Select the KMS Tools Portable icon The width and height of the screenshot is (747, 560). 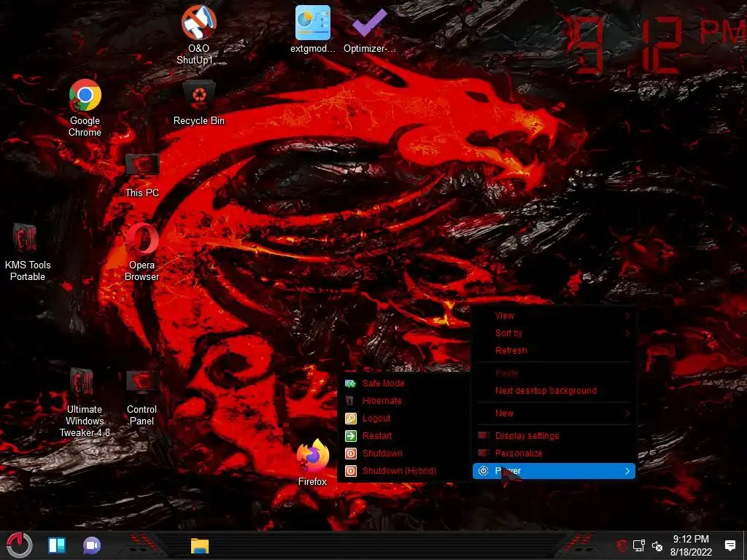28,252
